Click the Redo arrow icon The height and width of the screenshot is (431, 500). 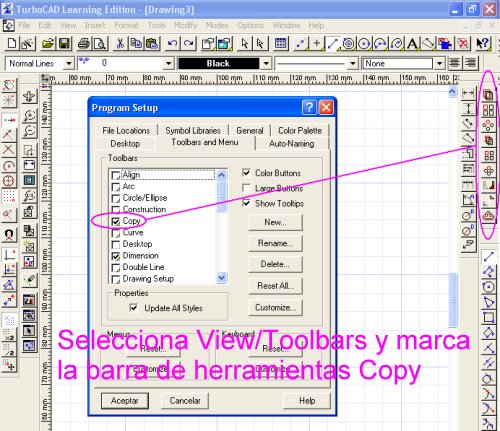(188, 43)
